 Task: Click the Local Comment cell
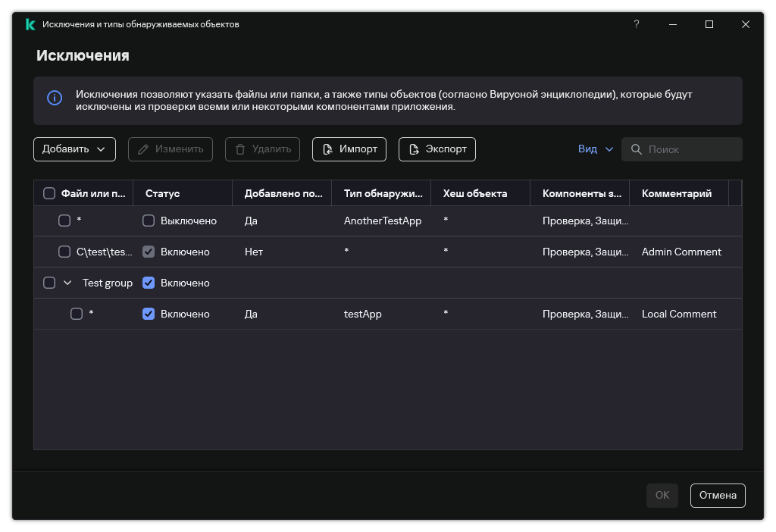click(x=679, y=315)
